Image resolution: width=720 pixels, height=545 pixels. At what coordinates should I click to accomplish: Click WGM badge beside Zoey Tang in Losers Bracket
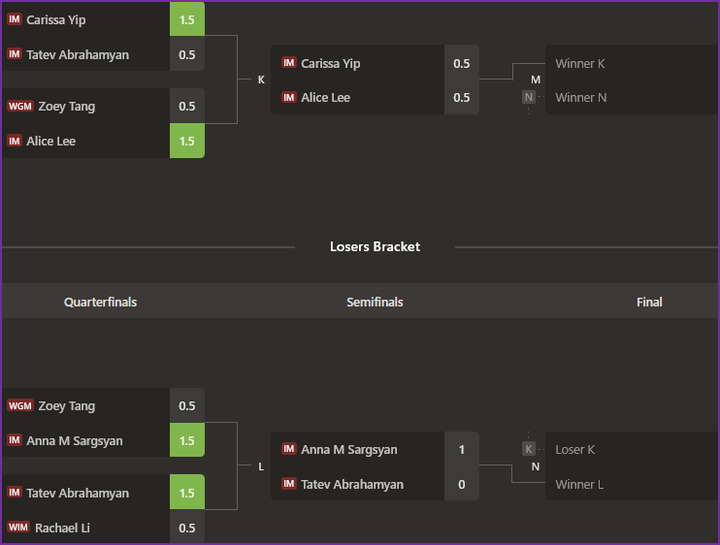pos(20,406)
